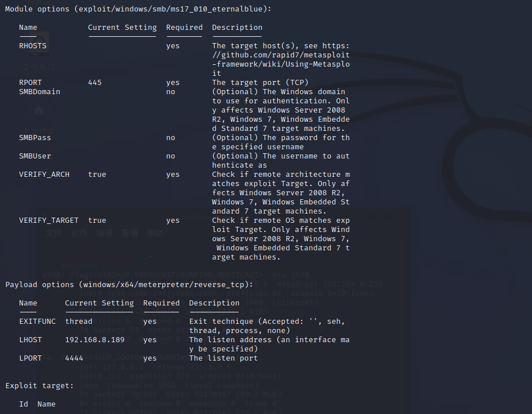The width and height of the screenshot is (532, 414).
Task: Click 'Check if remote architecture' description text
Action: point(276,175)
